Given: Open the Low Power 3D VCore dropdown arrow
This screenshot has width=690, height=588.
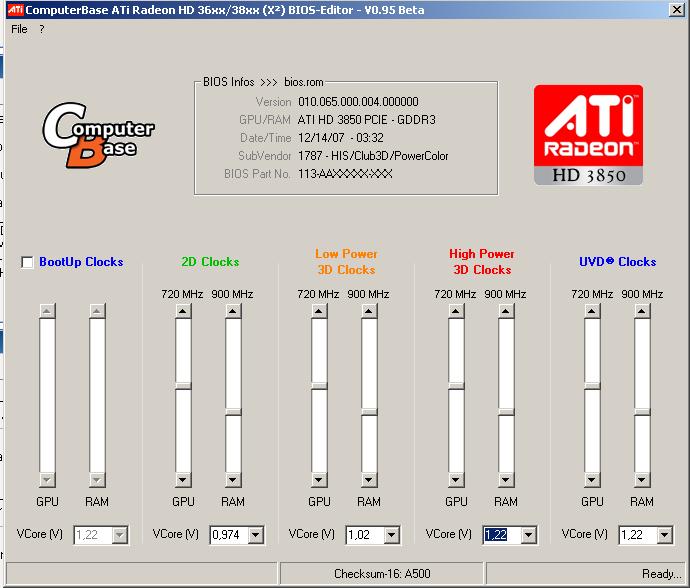Looking at the screenshot, I should pos(391,535).
